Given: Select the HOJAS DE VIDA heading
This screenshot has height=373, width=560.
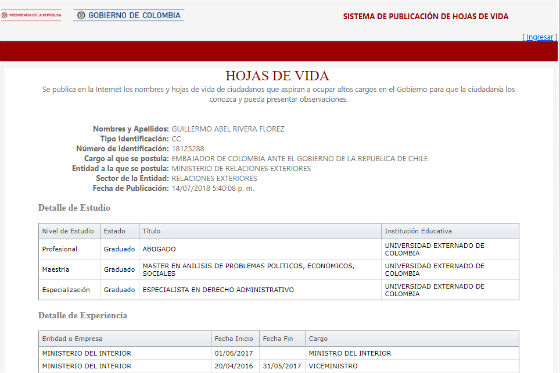Looking at the screenshot, I should pyautogui.click(x=277, y=76).
